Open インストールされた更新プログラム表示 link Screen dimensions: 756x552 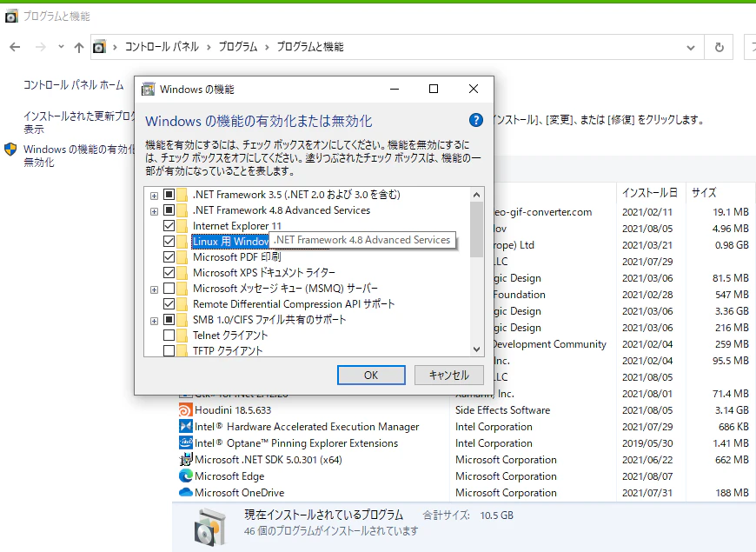pyautogui.click(x=79, y=123)
